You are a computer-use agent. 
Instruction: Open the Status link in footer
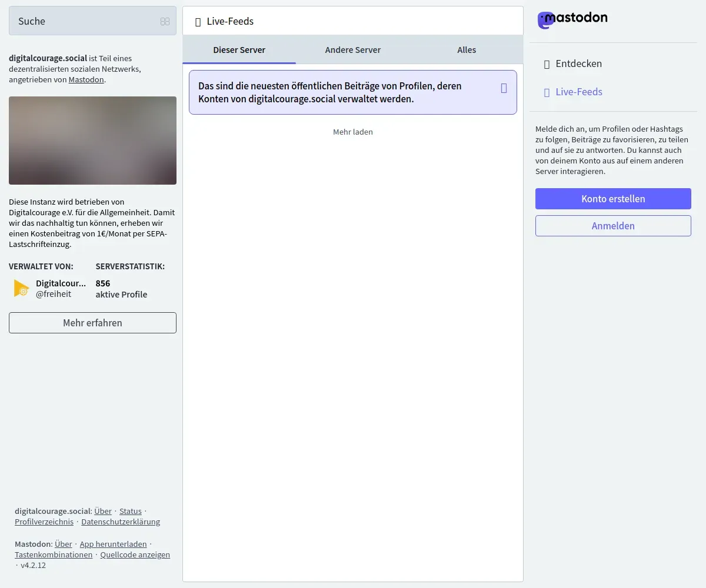131,511
